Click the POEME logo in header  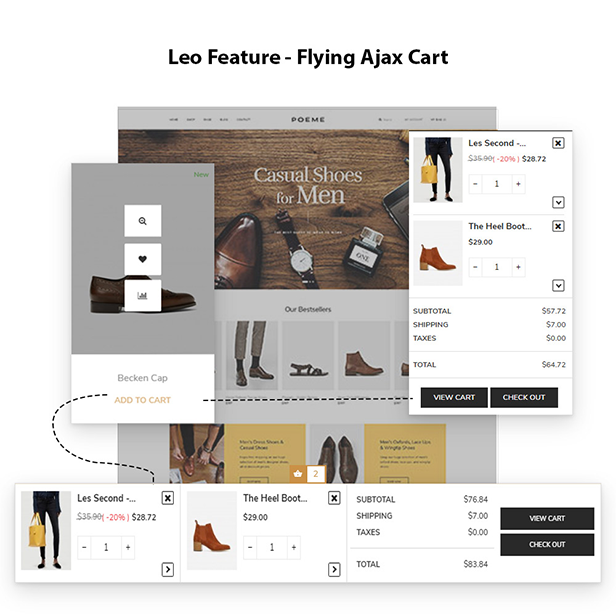[x=308, y=119]
